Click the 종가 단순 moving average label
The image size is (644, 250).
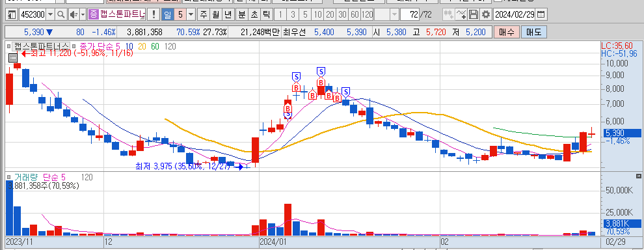tap(100, 46)
